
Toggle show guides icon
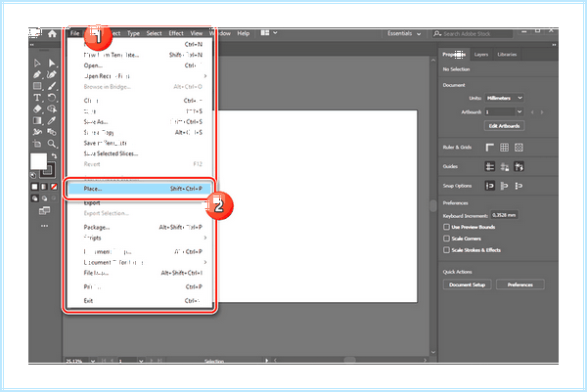(x=490, y=166)
